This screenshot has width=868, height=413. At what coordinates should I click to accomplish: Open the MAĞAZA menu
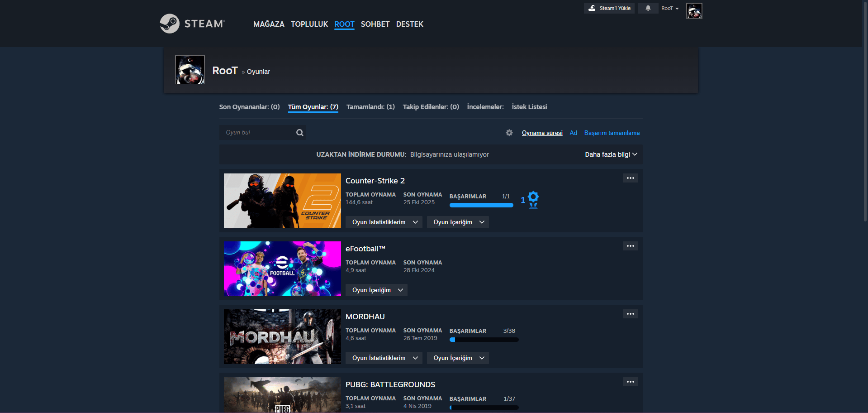pos(269,24)
